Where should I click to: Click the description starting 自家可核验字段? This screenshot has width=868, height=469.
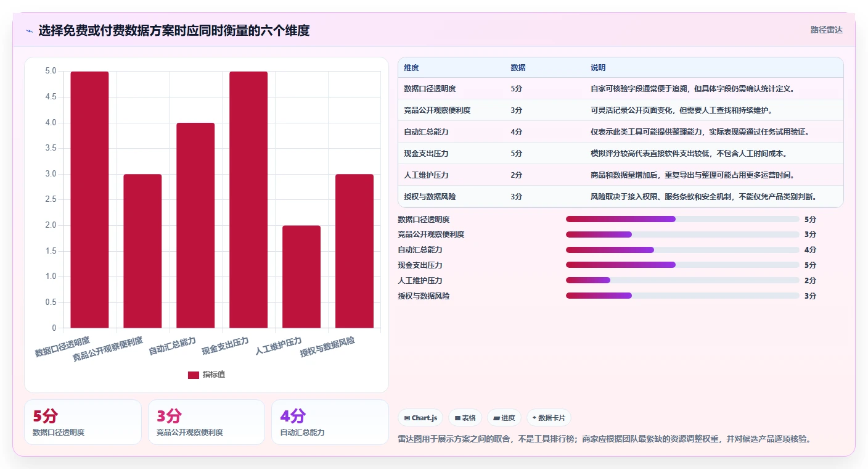click(692, 89)
